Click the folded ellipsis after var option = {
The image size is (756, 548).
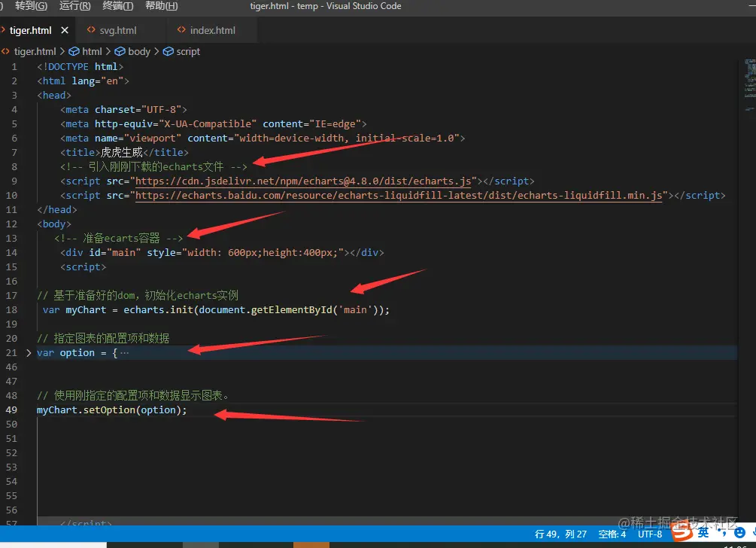point(124,352)
